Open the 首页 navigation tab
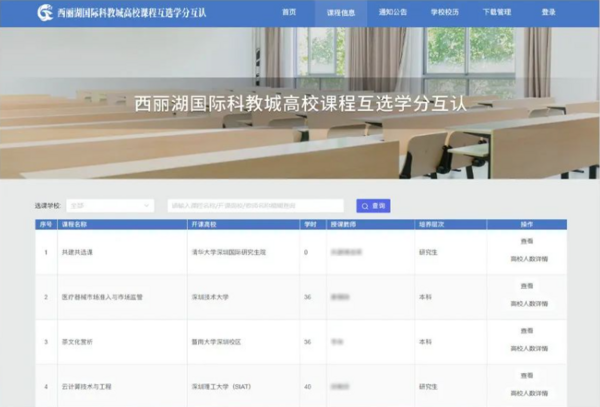The image size is (600, 407). pyautogui.click(x=289, y=12)
